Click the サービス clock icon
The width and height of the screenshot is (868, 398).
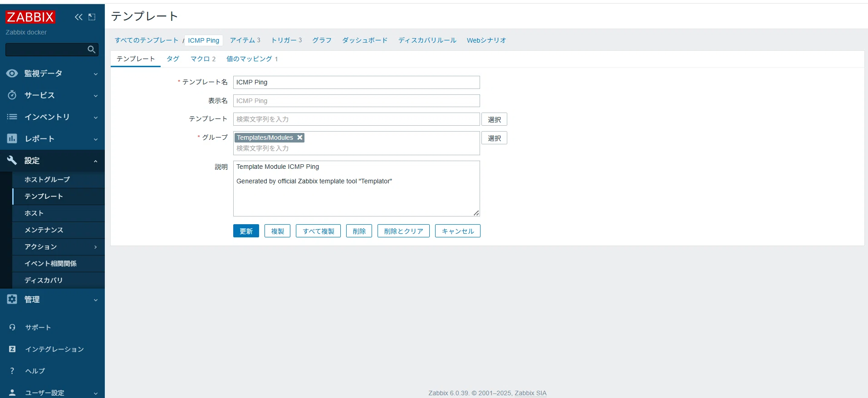(12, 95)
